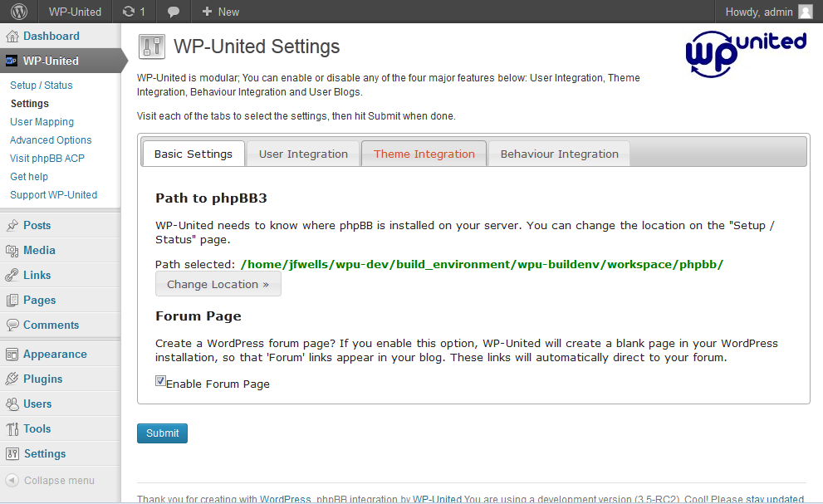
Task: Click the Collapse menu text
Action: (59, 481)
